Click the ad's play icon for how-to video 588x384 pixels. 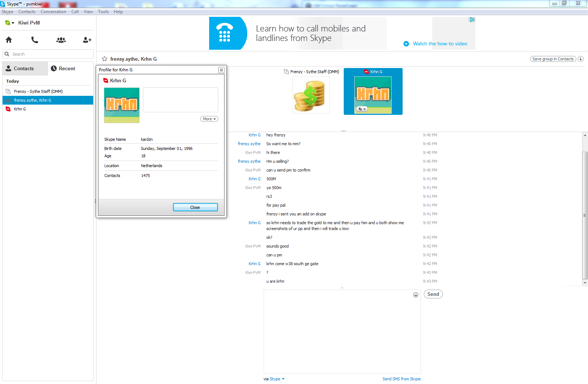coord(406,44)
